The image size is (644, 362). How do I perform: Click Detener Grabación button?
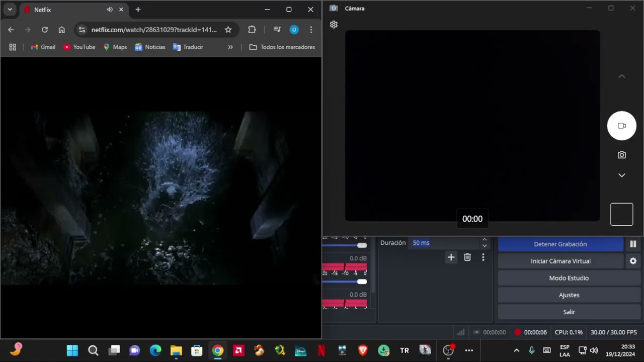pos(560,244)
